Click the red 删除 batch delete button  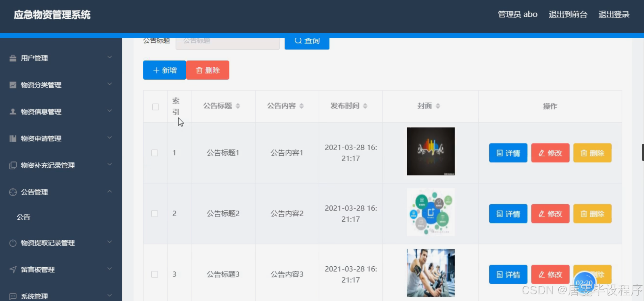pyautogui.click(x=208, y=70)
